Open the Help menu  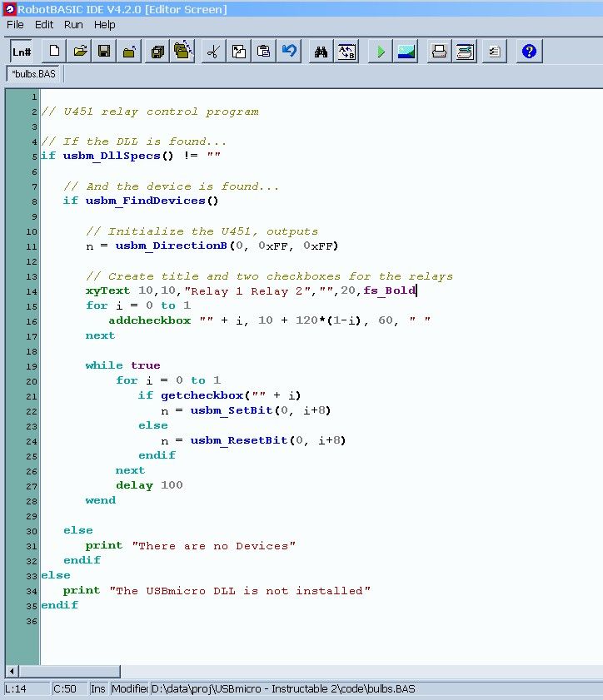tap(104, 24)
